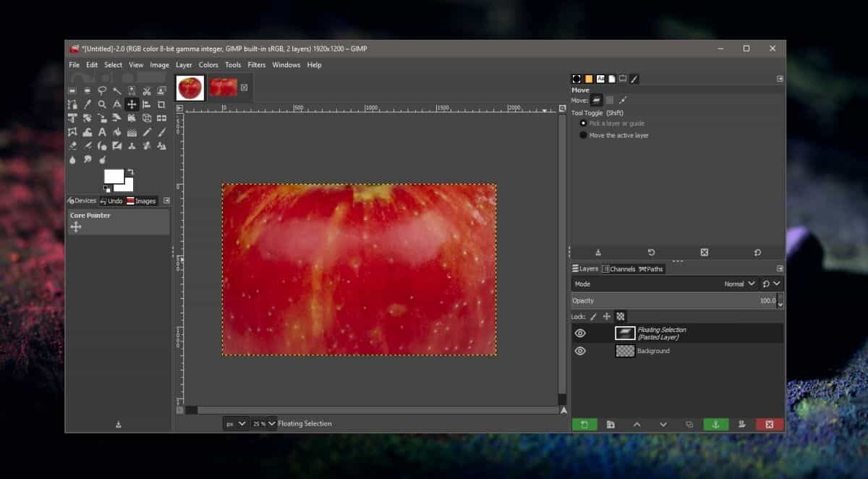Expand the px units dropdown
Image resolution: width=868 pixels, height=479 pixels.
point(235,423)
